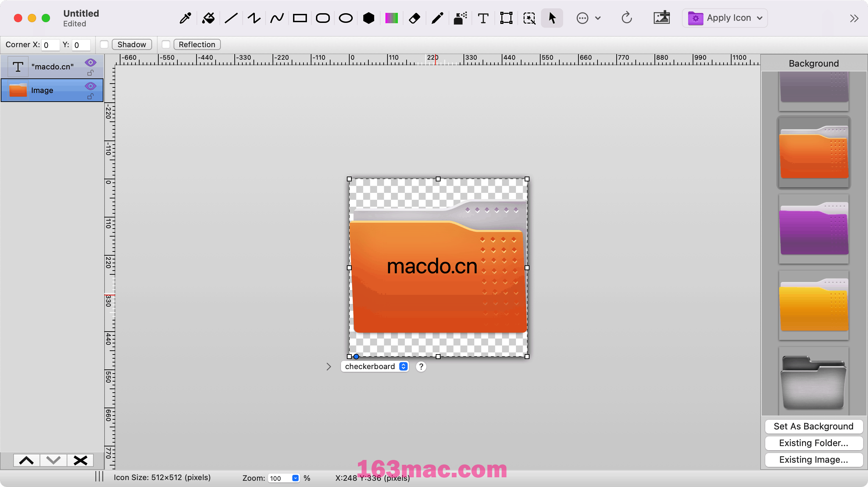
Task: Click the Existing Folder button
Action: pyautogui.click(x=813, y=443)
